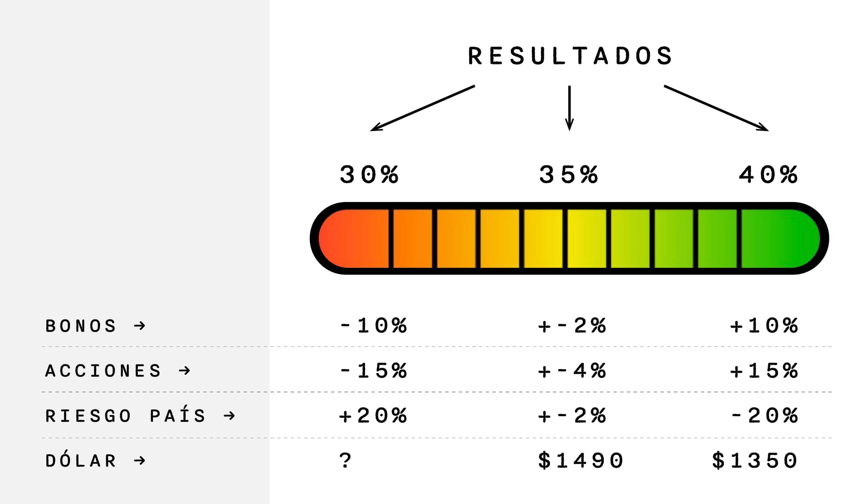Click the small arrow beside ACCIONES
The image size is (862, 504).
click(184, 370)
